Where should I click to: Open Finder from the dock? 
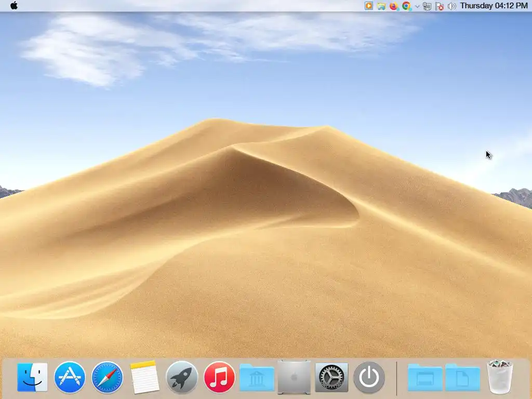coord(32,377)
